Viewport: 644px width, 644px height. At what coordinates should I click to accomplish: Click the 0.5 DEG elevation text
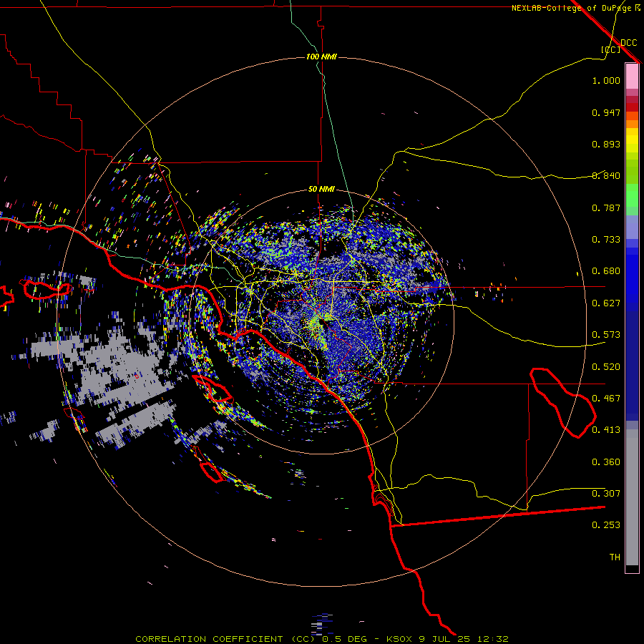point(346,639)
